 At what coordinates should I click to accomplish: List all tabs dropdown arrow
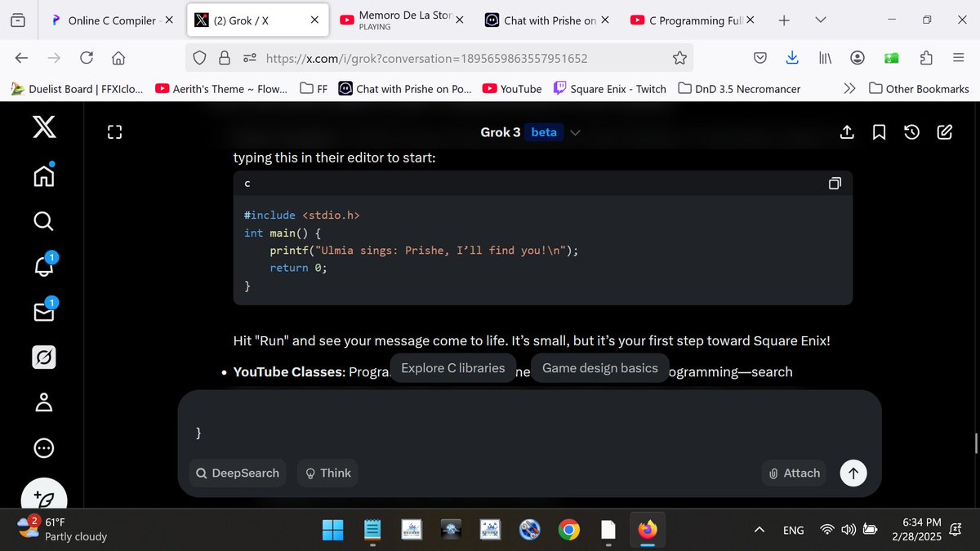821,20
